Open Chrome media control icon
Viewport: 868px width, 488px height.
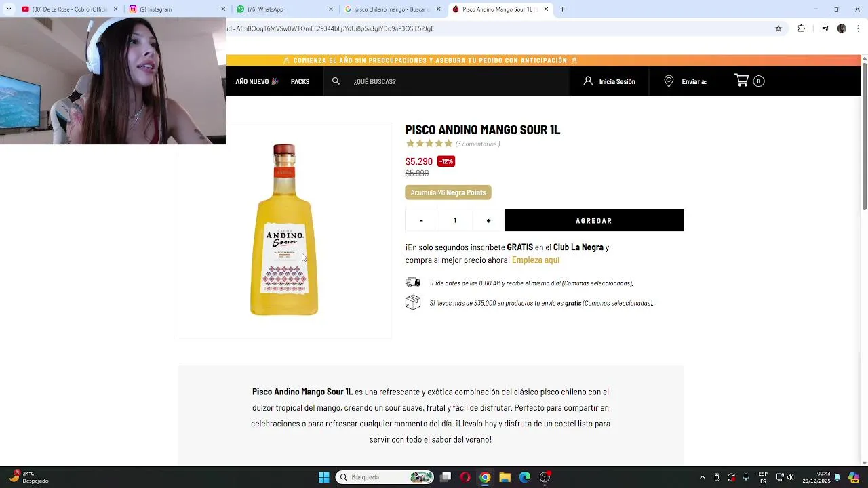pos(825,28)
